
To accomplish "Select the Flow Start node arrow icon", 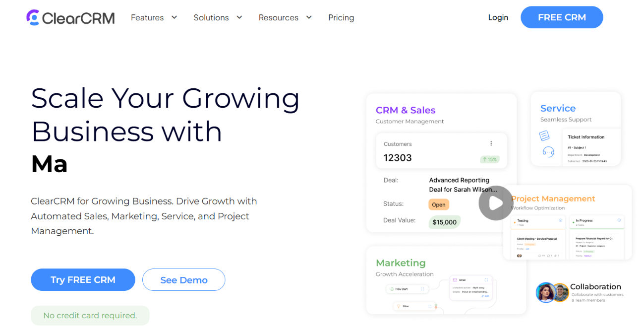I will pos(392,289).
